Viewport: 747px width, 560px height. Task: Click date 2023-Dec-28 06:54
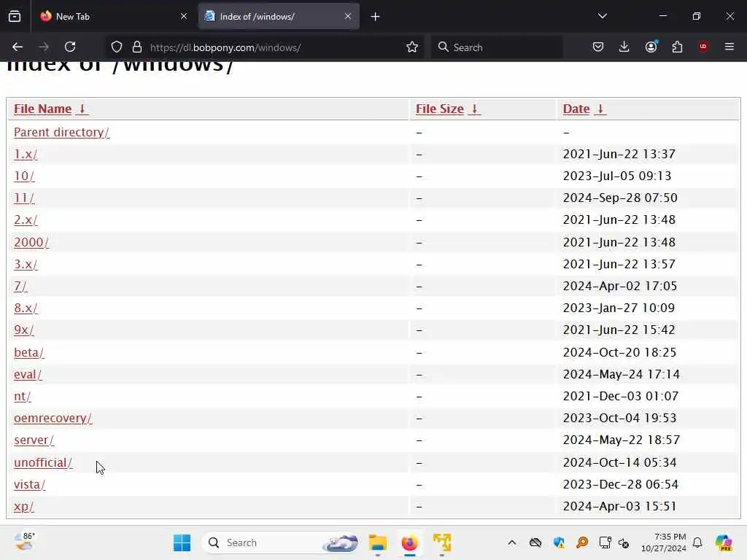coord(620,484)
